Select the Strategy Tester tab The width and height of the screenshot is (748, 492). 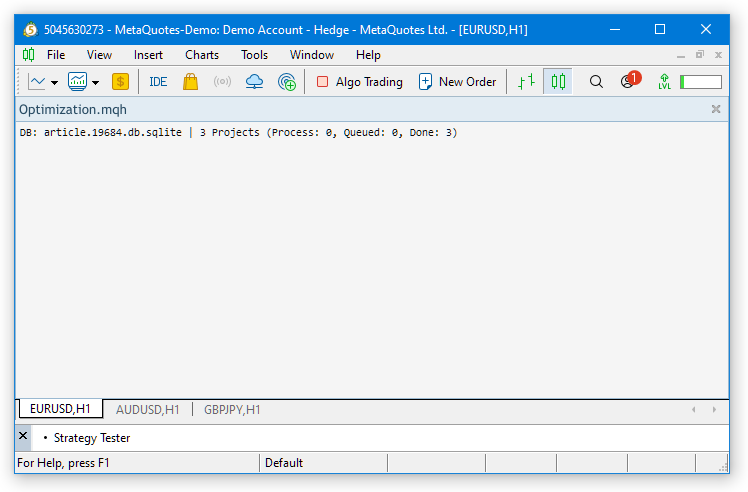(92, 438)
